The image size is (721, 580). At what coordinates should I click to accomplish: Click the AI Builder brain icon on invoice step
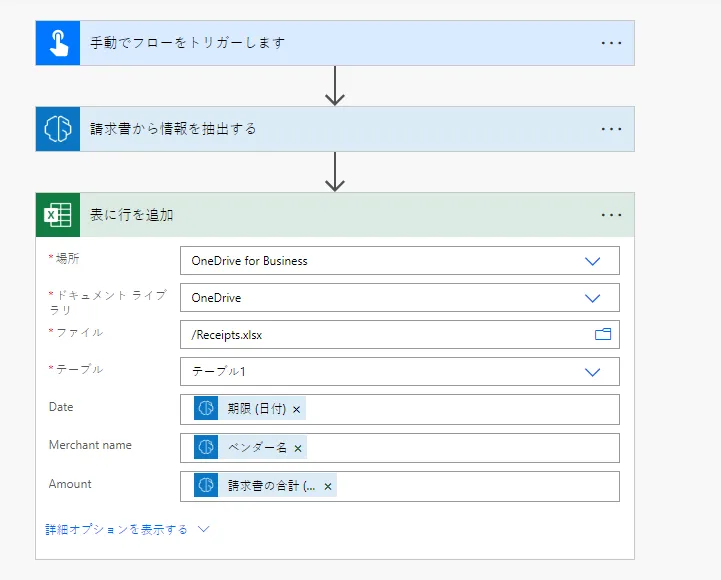pyautogui.click(x=58, y=129)
